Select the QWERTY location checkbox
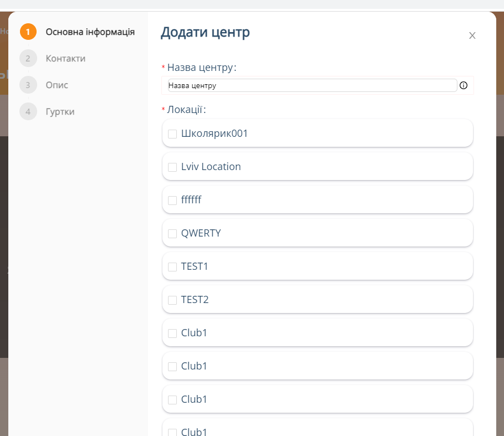504x436 pixels. click(172, 233)
